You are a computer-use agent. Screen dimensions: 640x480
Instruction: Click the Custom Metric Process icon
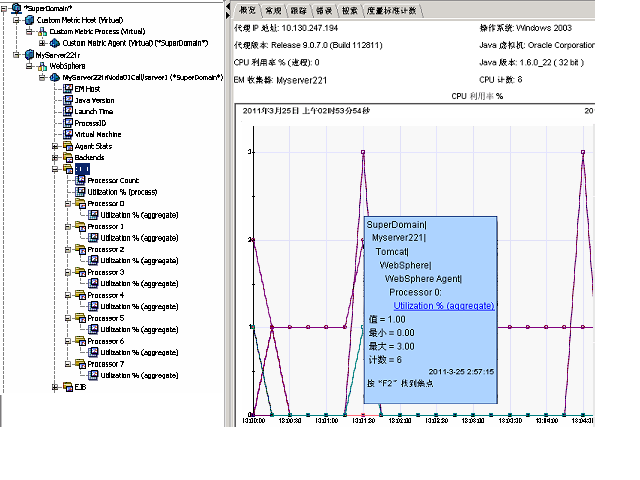click(42, 31)
